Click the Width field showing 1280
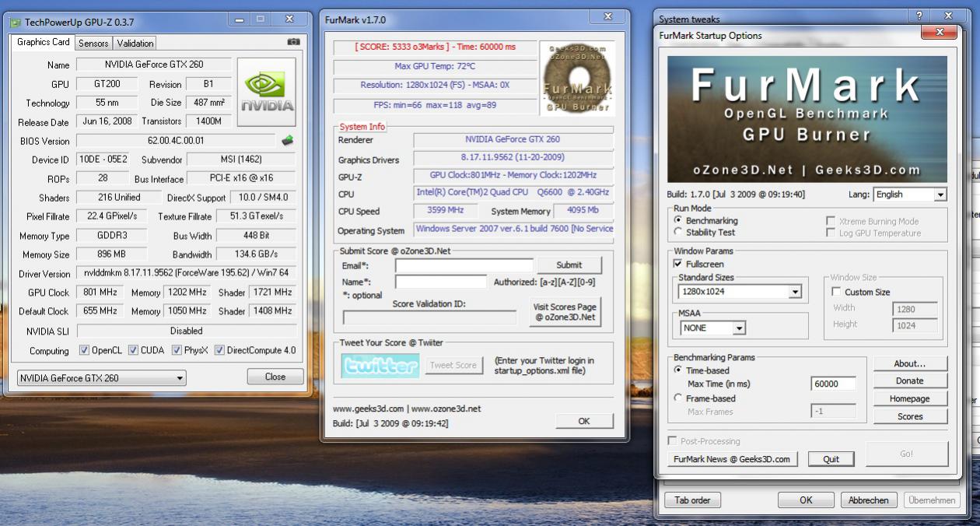980x526 pixels. (x=915, y=309)
